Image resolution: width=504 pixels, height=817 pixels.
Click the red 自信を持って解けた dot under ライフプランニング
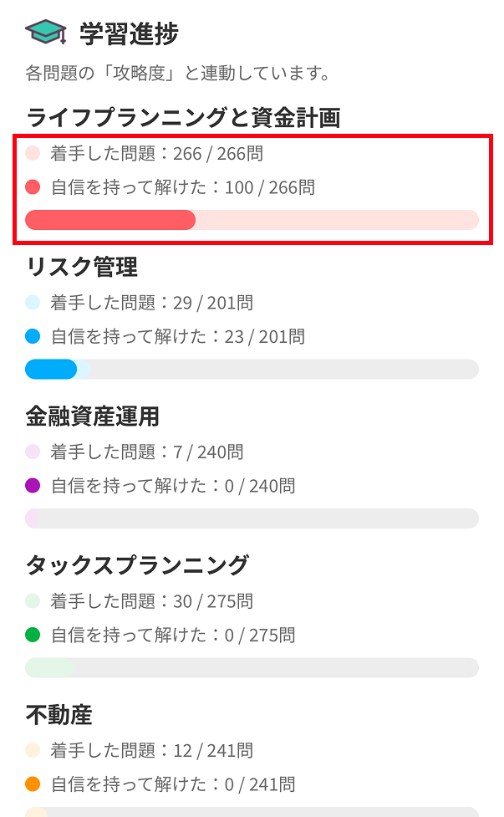(x=33, y=187)
